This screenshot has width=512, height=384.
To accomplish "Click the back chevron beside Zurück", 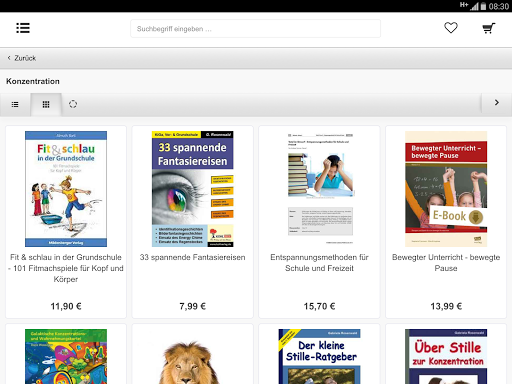I will (x=9, y=58).
